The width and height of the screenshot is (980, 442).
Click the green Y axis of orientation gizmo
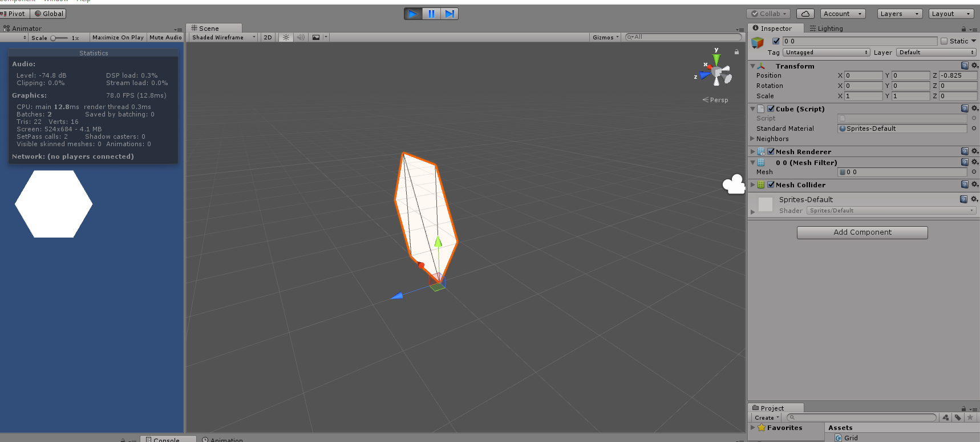click(x=716, y=59)
